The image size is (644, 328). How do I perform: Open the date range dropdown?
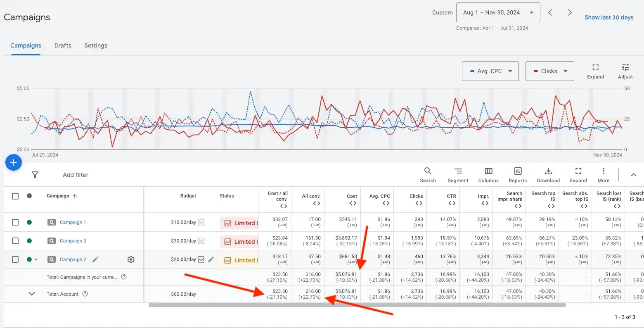[498, 12]
